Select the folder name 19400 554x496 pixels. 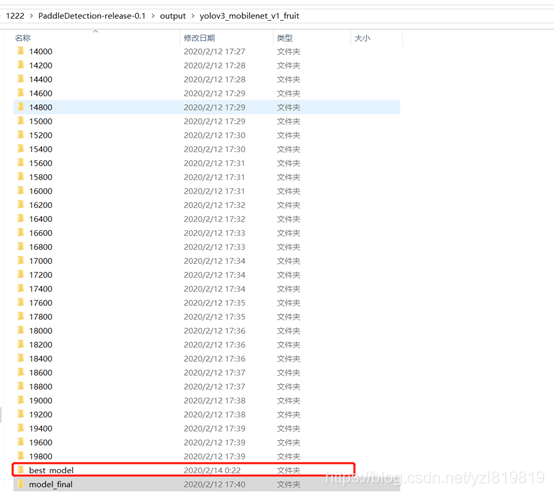41,428
